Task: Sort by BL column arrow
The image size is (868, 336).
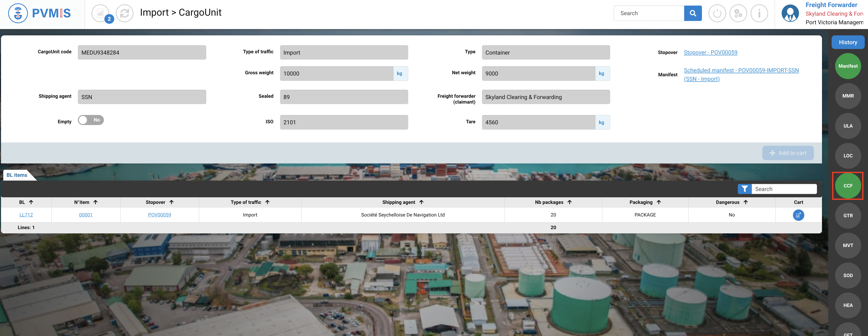Action: click(x=31, y=202)
